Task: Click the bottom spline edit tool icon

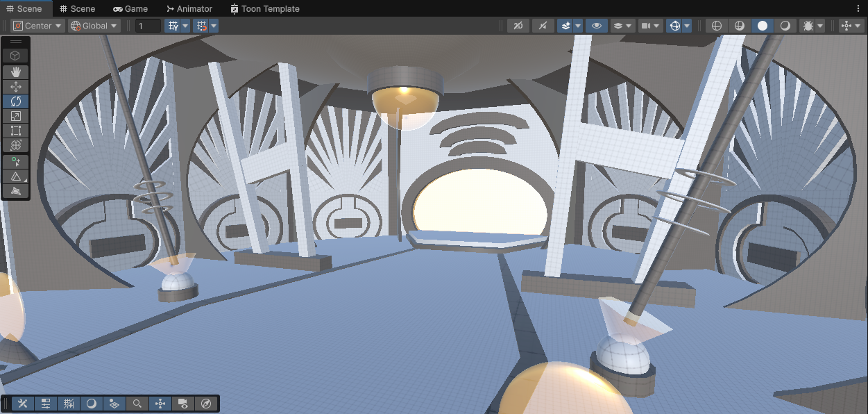Action: click(x=16, y=190)
